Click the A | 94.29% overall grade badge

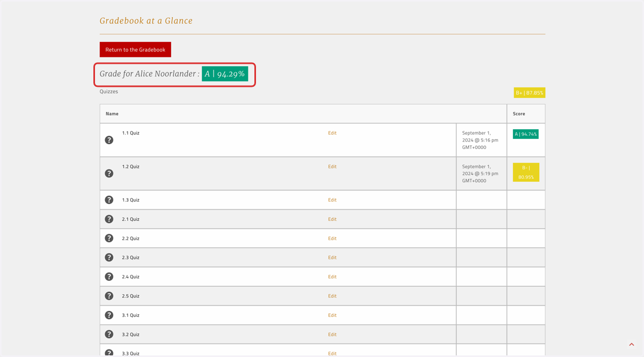coord(225,74)
